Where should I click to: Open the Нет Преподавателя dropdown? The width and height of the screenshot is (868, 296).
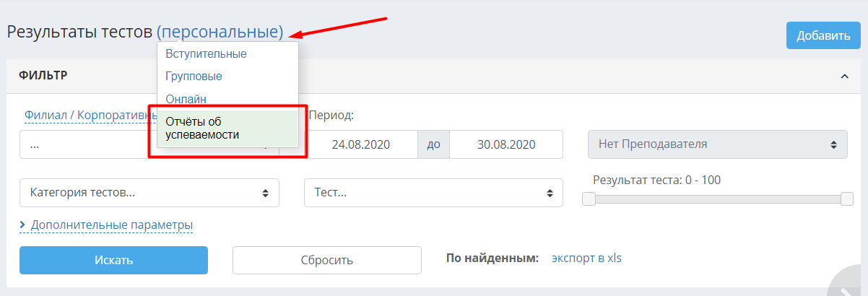[718, 144]
